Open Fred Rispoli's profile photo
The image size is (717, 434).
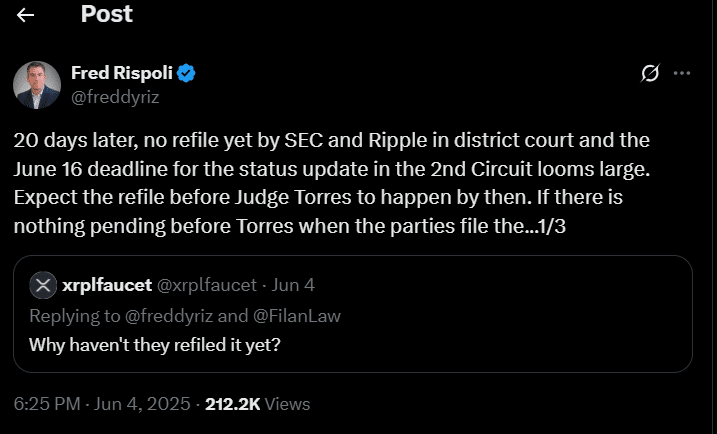pos(37,84)
